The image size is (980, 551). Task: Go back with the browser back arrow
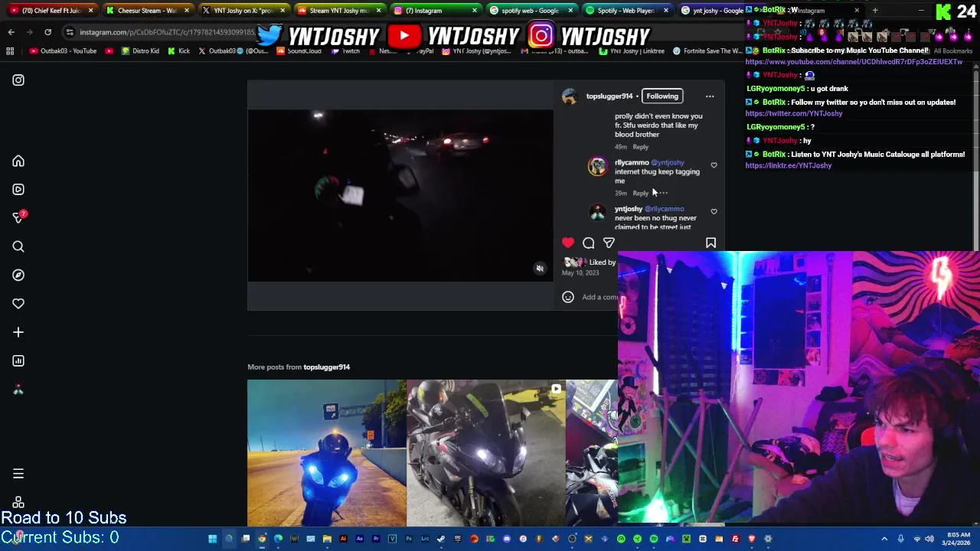[11, 32]
